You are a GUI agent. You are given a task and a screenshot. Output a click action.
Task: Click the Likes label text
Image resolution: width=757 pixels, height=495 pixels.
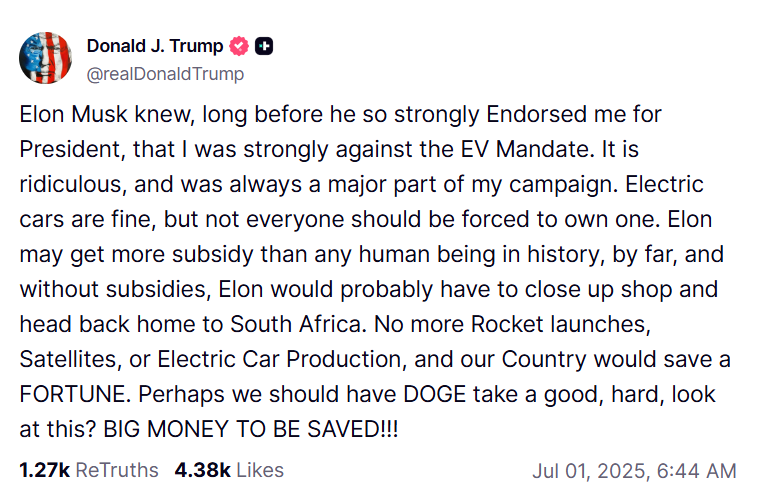tap(260, 470)
